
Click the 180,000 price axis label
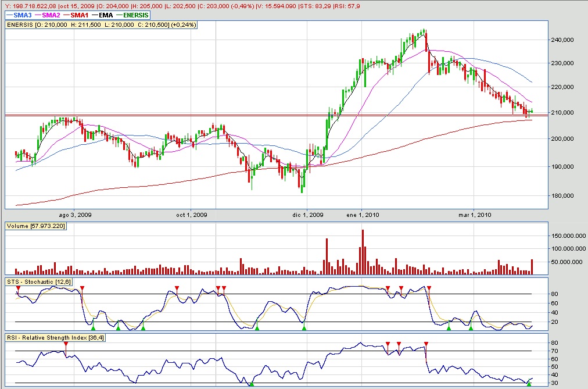pyautogui.click(x=562, y=195)
